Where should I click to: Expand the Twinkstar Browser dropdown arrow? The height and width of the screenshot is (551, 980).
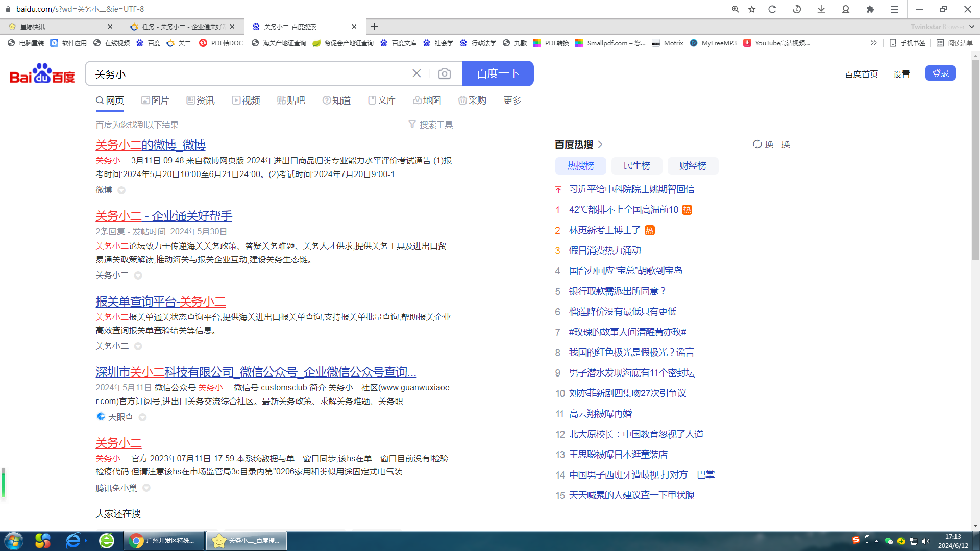coord(971,27)
